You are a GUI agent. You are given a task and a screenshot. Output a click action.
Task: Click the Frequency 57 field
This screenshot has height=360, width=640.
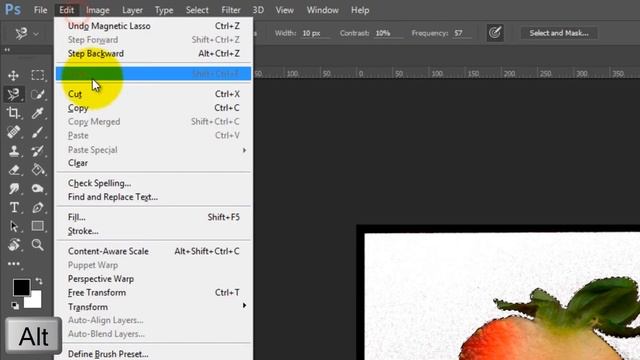[462, 33]
